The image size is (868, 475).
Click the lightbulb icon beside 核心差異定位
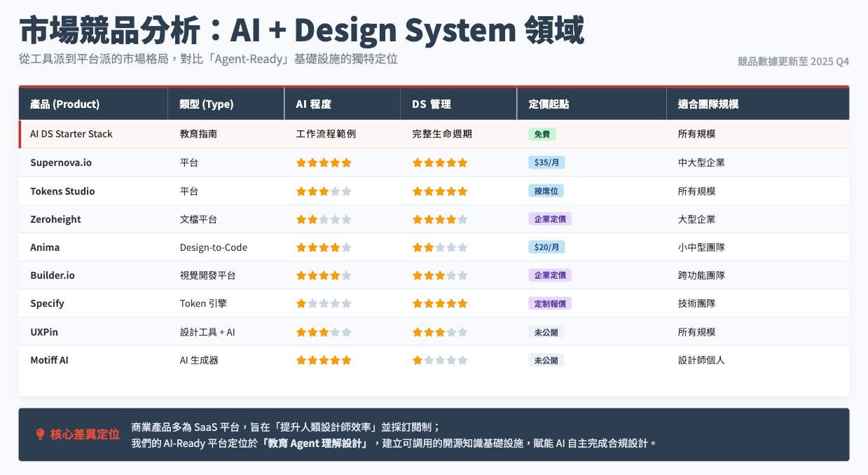pyautogui.click(x=40, y=434)
